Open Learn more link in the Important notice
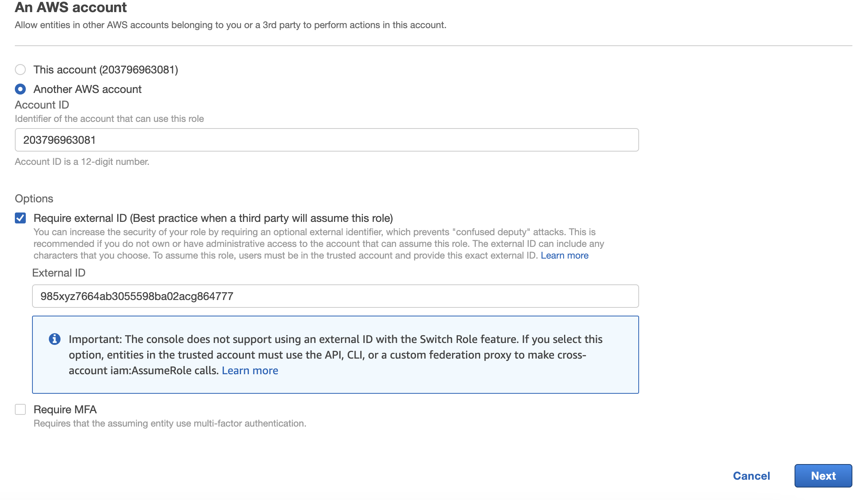 [x=250, y=370]
